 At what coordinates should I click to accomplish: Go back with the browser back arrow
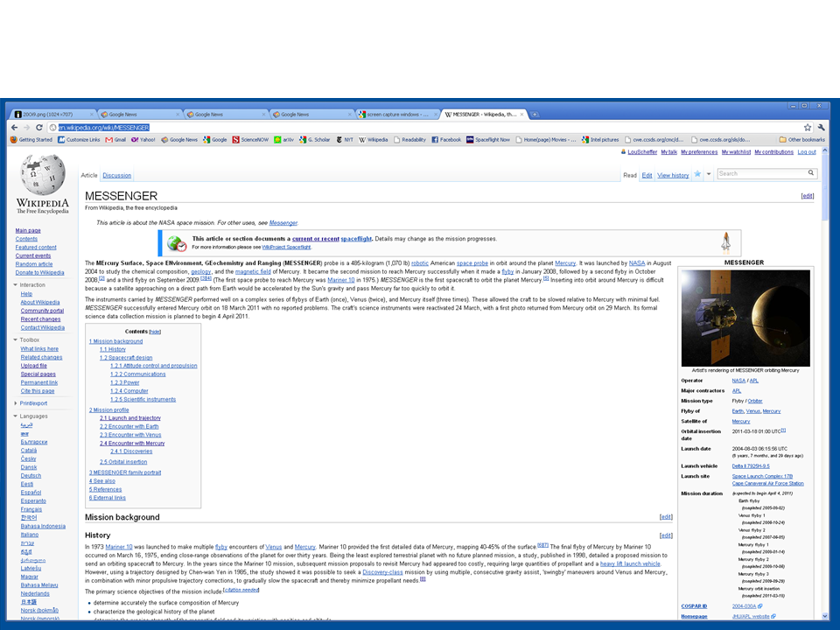[14, 128]
